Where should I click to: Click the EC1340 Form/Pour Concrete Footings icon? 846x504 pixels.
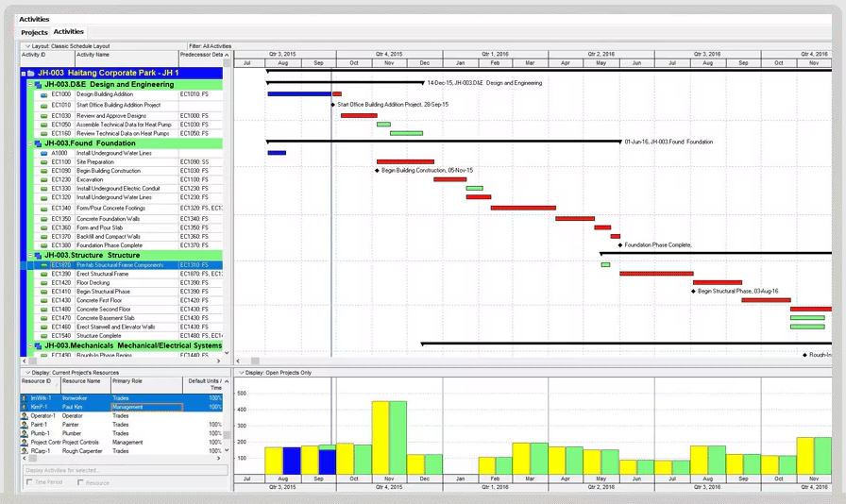pyautogui.click(x=44, y=209)
